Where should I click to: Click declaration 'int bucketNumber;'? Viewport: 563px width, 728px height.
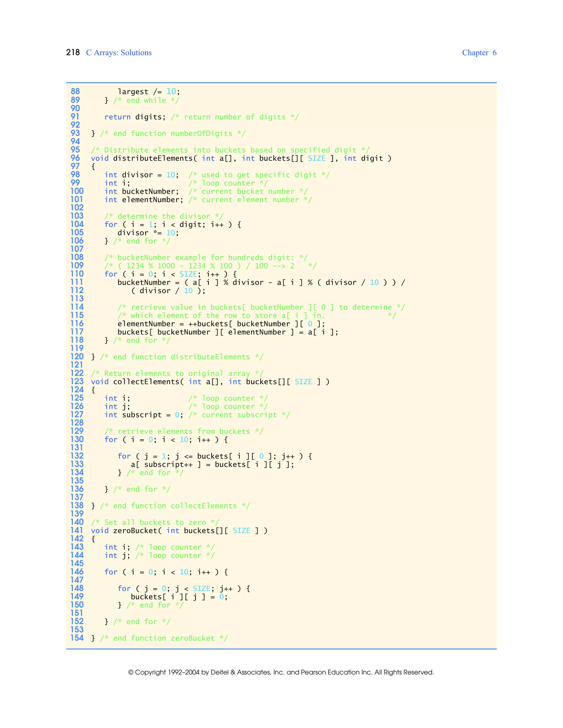coord(142,191)
